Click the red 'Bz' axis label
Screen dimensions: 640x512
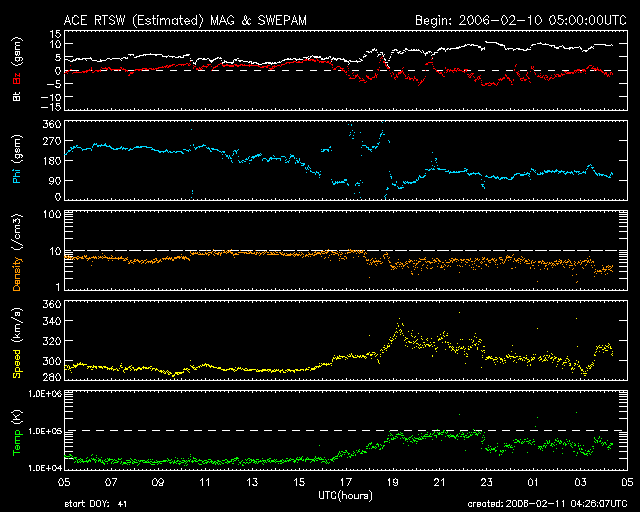(17, 78)
